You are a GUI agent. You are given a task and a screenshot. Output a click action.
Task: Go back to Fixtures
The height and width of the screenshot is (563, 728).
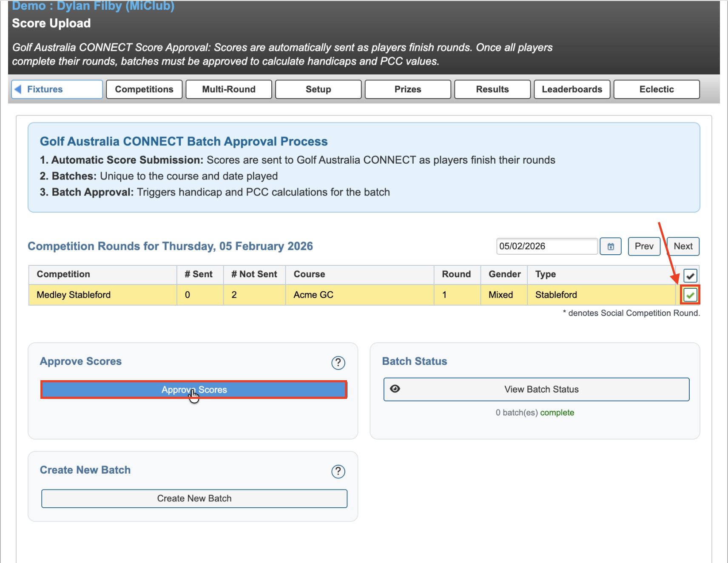tap(57, 89)
